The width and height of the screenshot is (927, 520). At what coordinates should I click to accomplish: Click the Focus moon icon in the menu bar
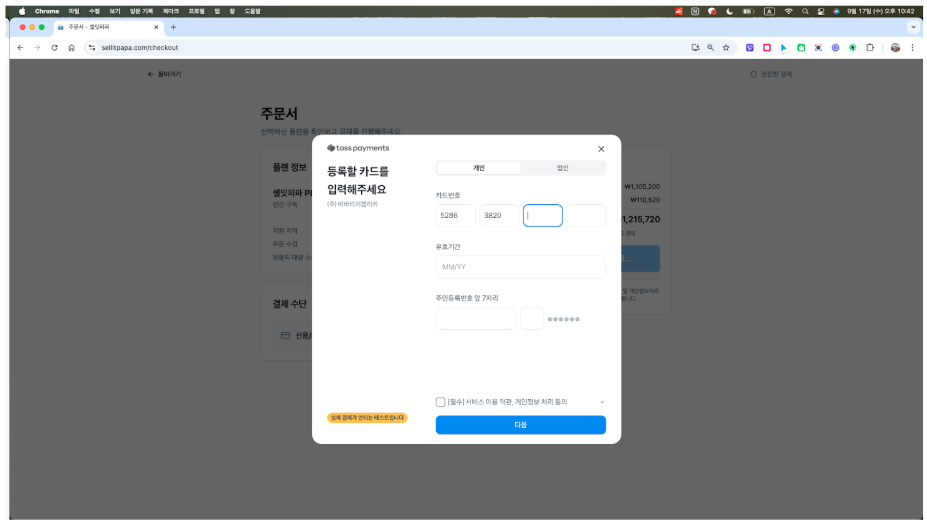(730, 11)
